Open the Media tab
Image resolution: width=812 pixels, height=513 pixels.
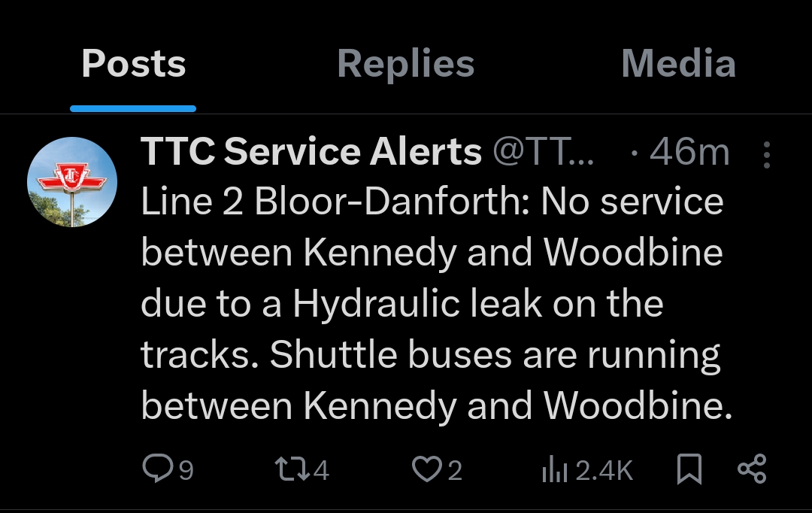point(678,64)
